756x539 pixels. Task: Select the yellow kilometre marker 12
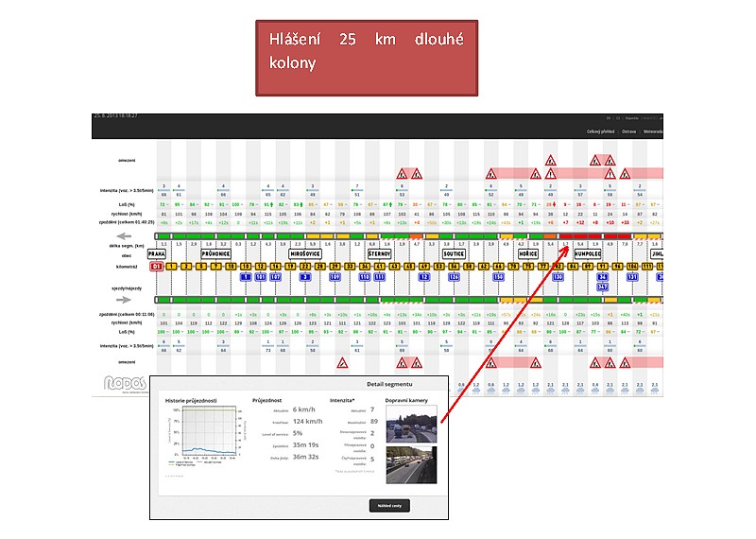[261, 267]
